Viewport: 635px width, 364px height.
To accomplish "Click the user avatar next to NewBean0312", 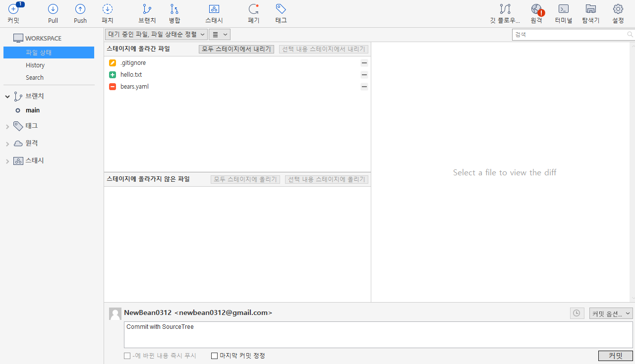I will (x=115, y=313).
